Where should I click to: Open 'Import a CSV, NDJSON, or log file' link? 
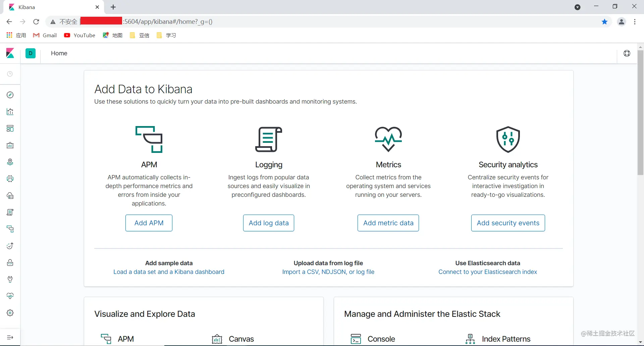[x=328, y=272]
